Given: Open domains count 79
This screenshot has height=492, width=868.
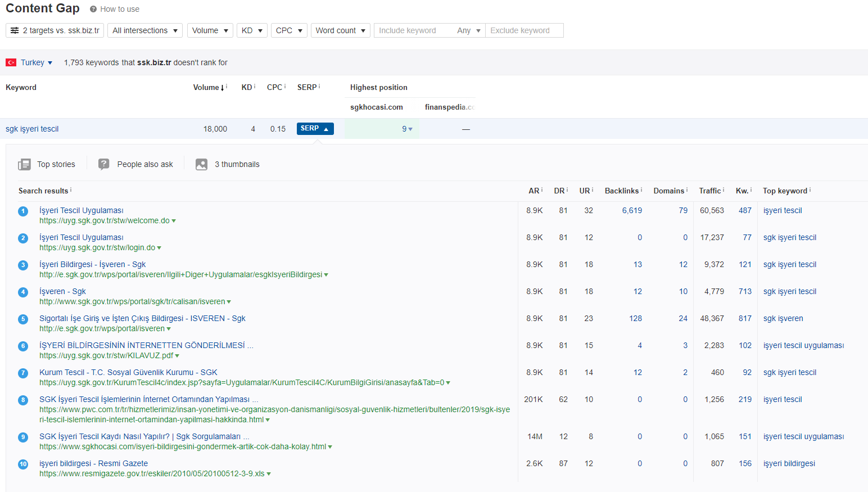Looking at the screenshot, I should click(x=683, y=210).
